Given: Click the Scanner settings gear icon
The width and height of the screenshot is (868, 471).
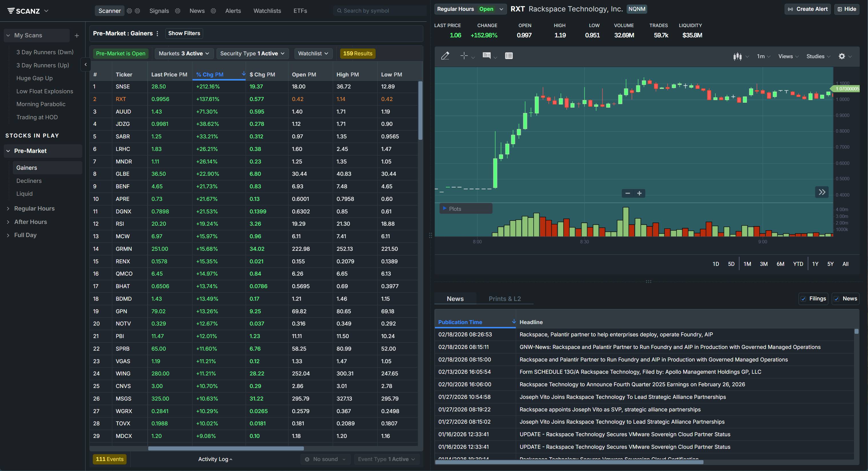Looking at the screenshot, I should pos(129,11).
